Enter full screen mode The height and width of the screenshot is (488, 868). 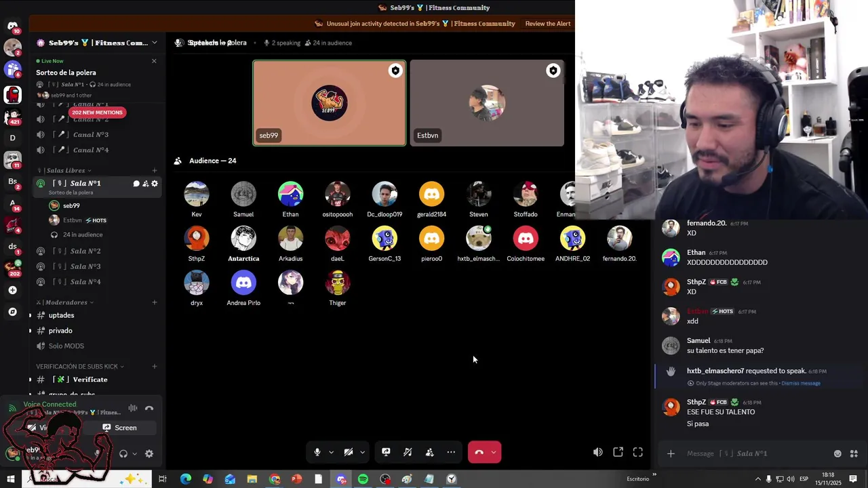pos(638,452)
